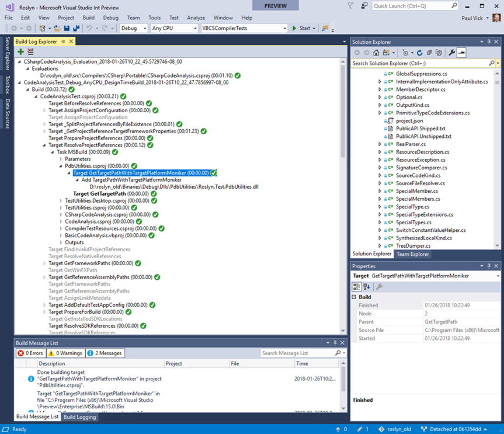This screenshot has width=504, height=434.
Task: Click the Paul Vick account name
Action: tap(472, 18)
